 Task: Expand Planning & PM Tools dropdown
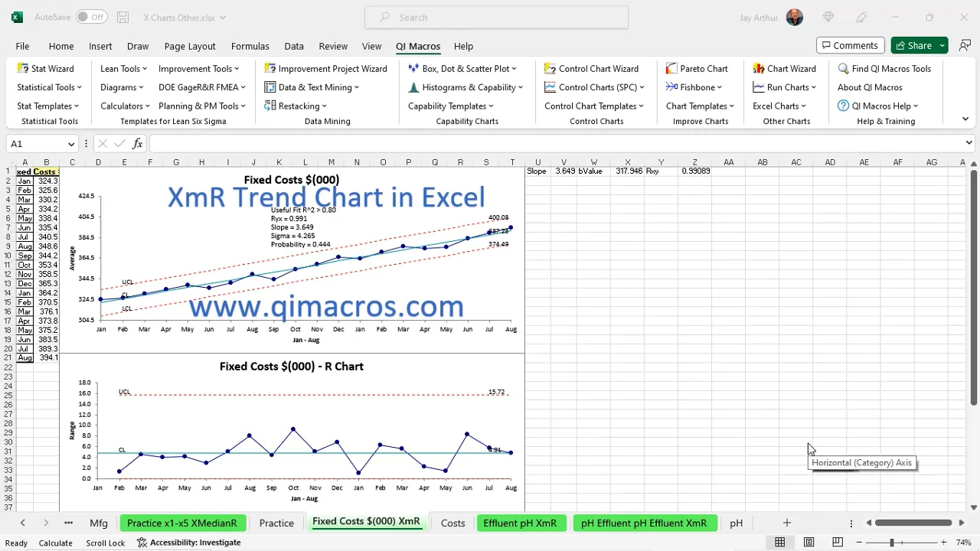point(202,106)
